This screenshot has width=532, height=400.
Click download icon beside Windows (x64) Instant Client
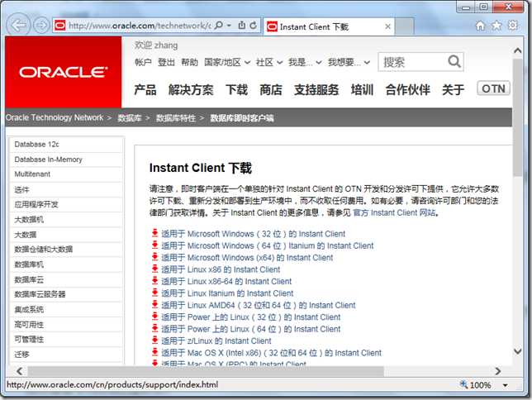click(154, 257)
